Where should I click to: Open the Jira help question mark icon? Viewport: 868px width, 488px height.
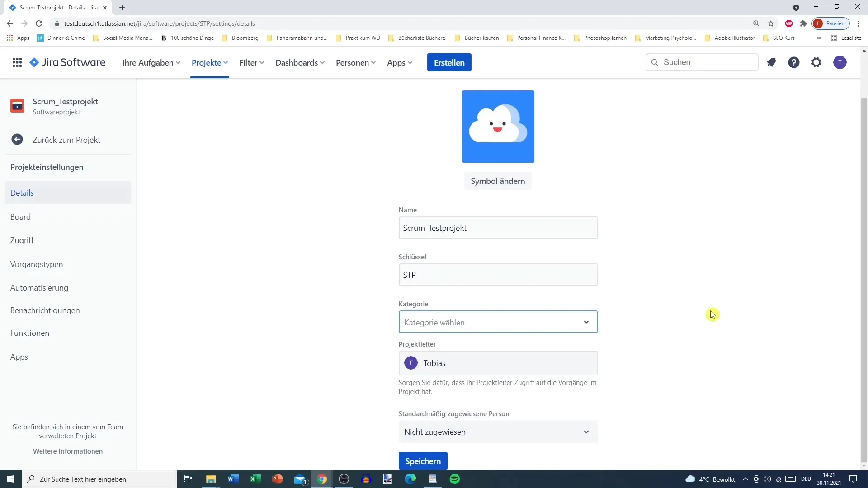794,62
